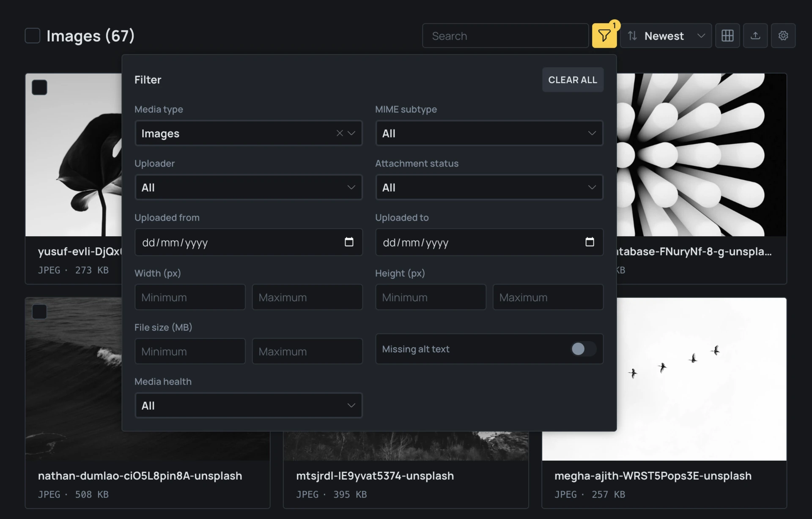Viewport: 812px width, 519px height.
Task: Click the JPEG · 508 KB details
Action: (x=73, y=494)
